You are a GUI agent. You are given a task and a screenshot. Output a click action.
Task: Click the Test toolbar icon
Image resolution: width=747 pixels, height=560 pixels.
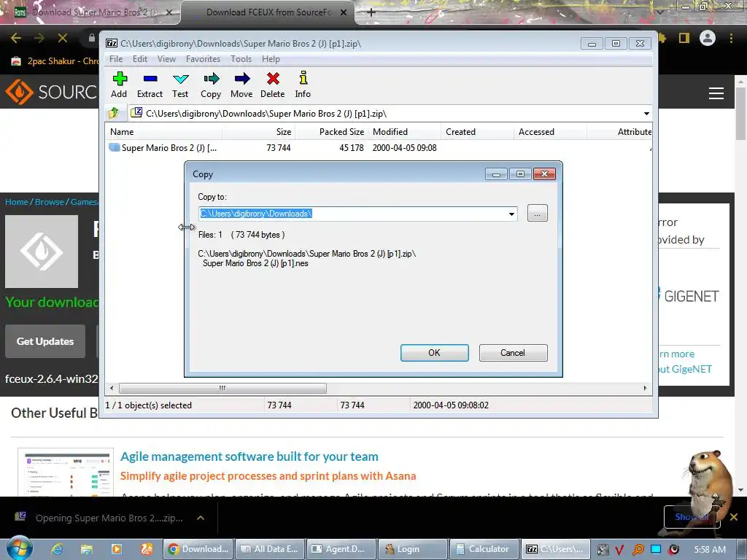pos(181,85)
